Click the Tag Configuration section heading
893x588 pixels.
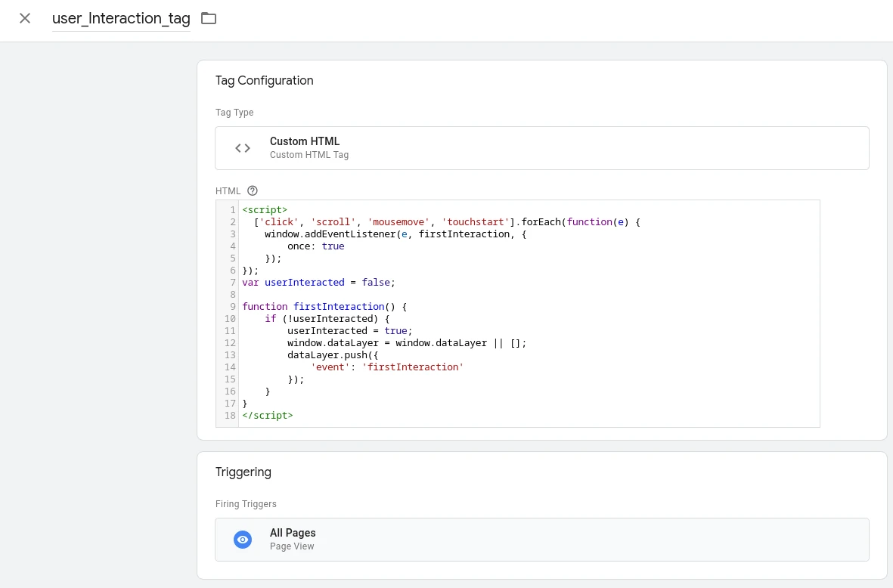click(x=264, y=81)
